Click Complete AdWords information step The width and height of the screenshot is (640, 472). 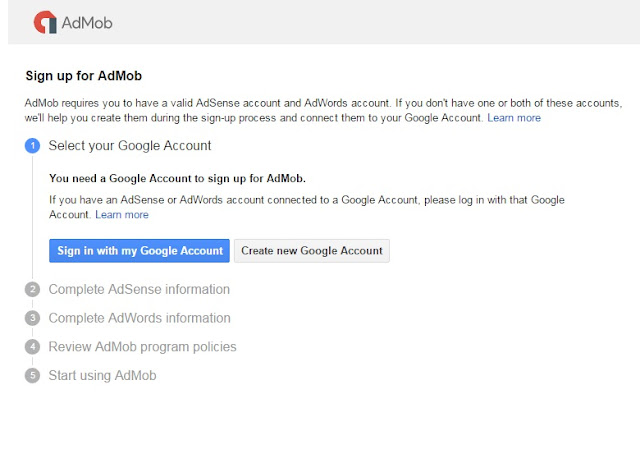140,318
